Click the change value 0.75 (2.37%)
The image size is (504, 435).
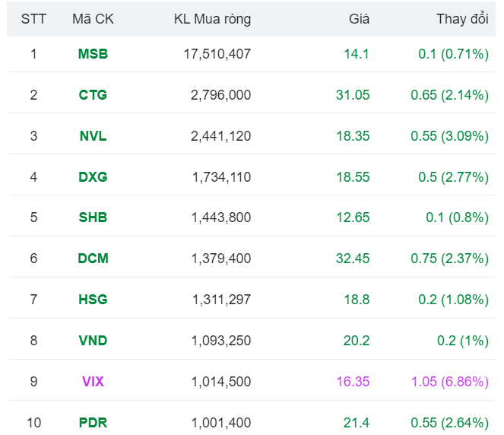point(450,259)
